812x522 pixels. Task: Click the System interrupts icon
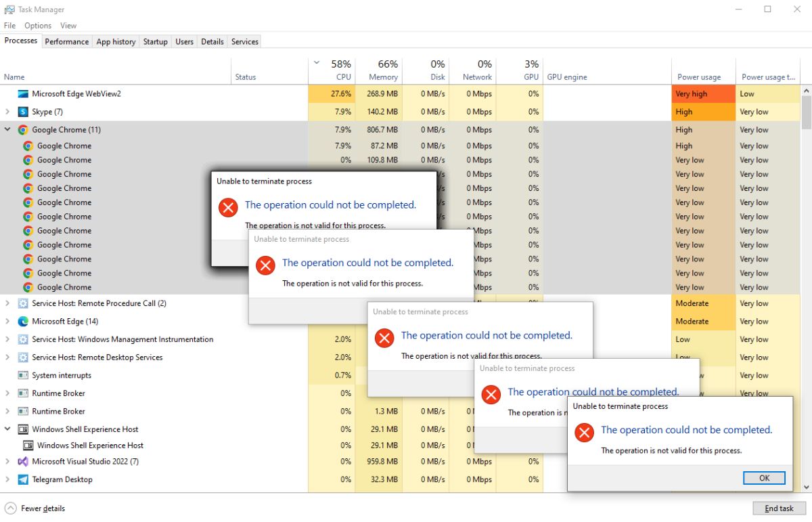pyautogui.click(x=23, y=375)
